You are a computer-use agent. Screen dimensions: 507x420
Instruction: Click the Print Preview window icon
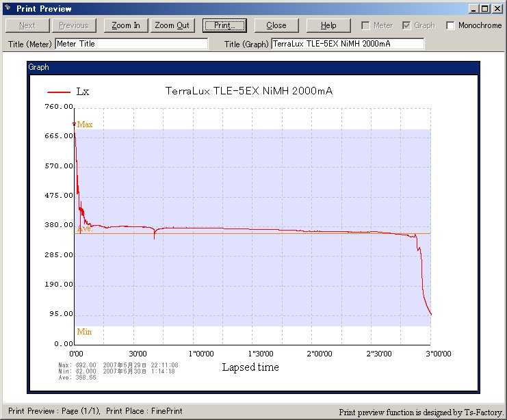click(x=8, y=8)
